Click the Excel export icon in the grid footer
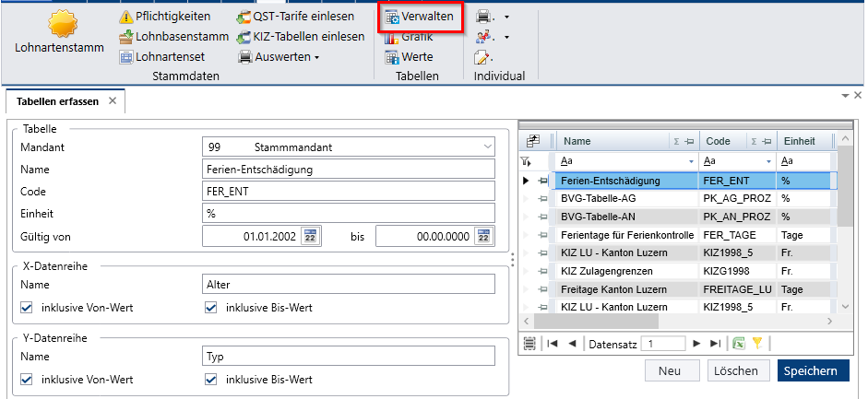This screenshot has width=868, height=399. (739, 343)
